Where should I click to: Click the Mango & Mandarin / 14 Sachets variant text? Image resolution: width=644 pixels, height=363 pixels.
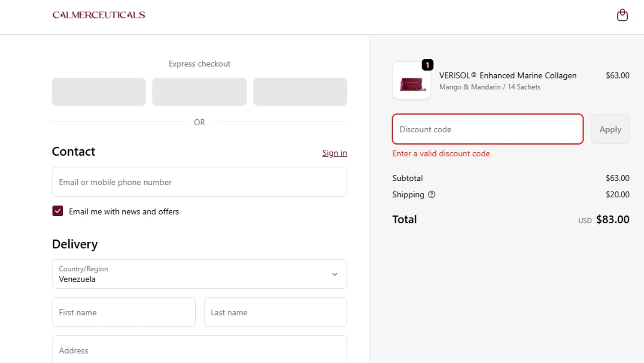pyautogui.click(x=490, y=87)
